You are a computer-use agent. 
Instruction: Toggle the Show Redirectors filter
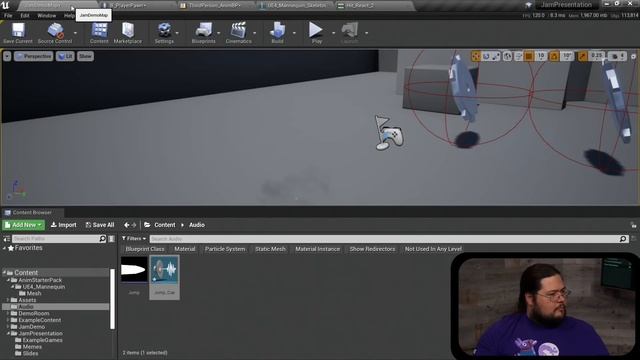(x=372, y=249)
